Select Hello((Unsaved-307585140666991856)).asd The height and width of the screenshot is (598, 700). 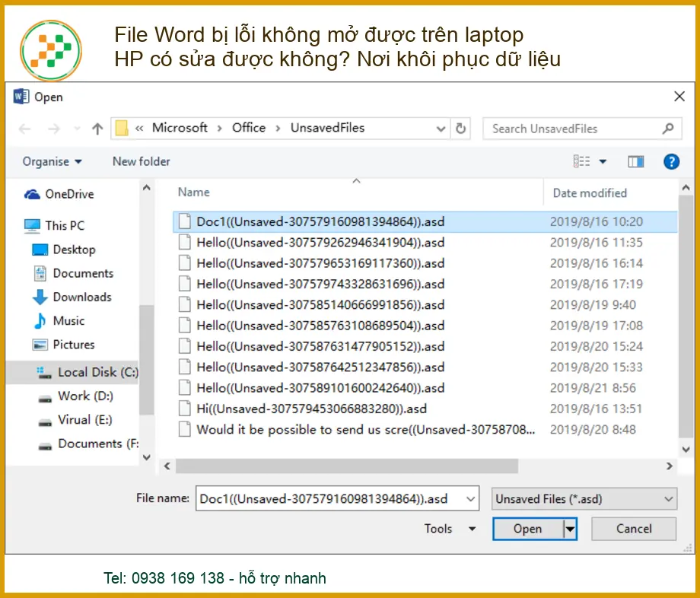point(425,305)
